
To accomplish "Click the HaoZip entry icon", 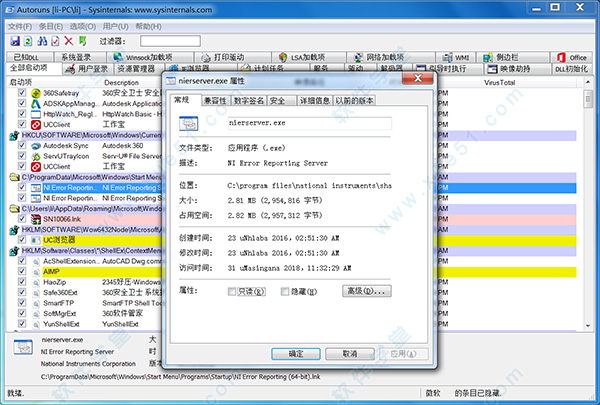I will tap(36, 283).
